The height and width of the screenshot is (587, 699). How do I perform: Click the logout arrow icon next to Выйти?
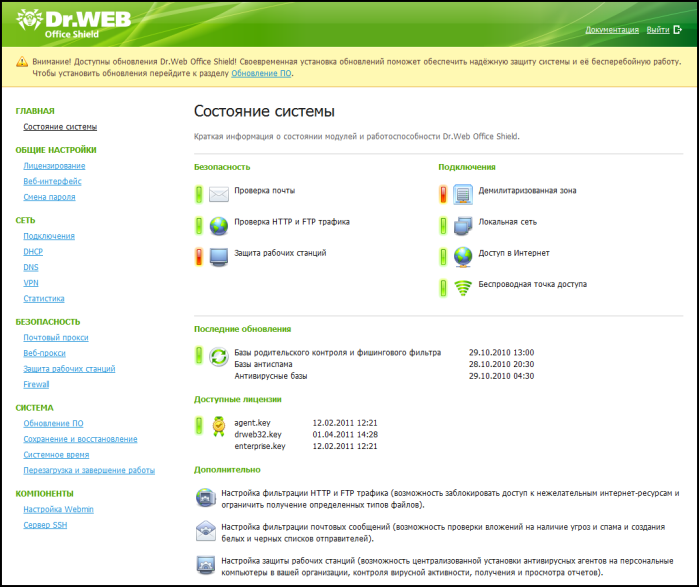coord(678,29)
